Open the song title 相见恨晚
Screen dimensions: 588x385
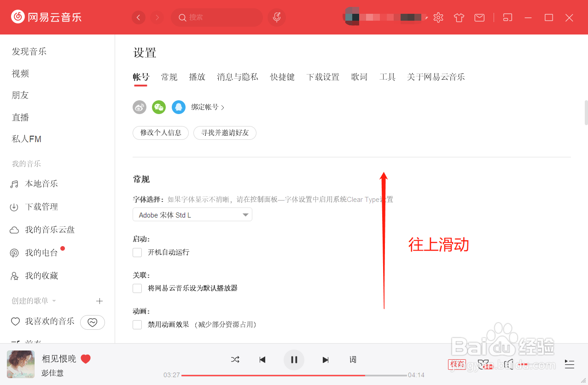click(59, 359)
